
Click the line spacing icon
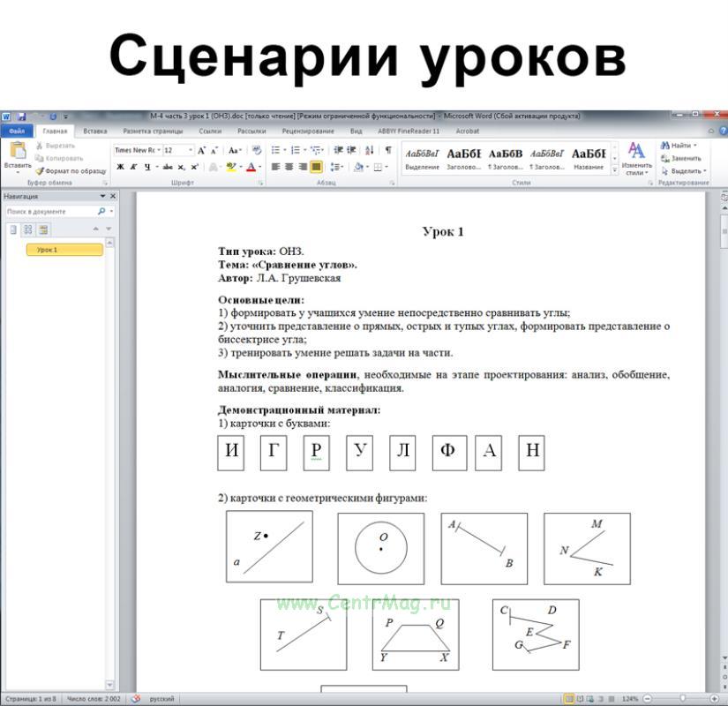pyautogui.click(x=335, y=167)
